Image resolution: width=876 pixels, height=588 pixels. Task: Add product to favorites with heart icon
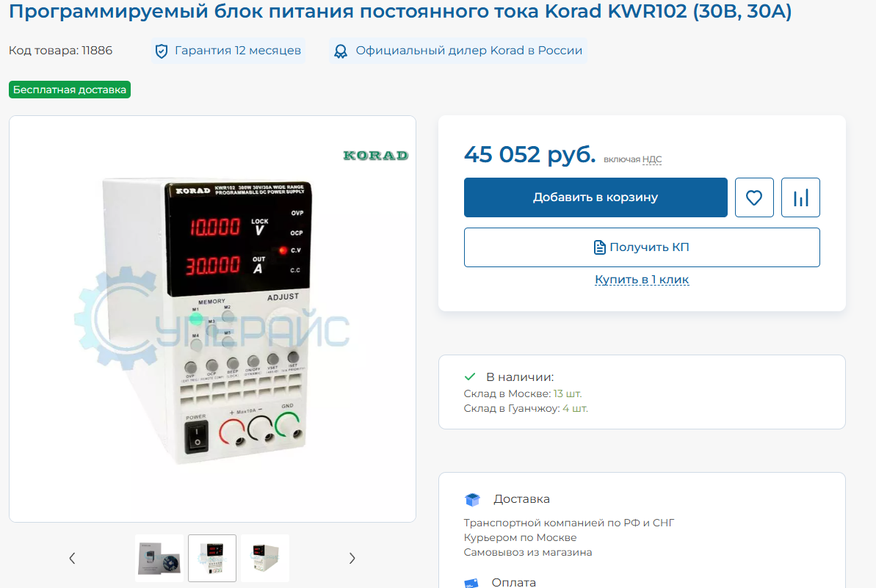coord(753,197)
